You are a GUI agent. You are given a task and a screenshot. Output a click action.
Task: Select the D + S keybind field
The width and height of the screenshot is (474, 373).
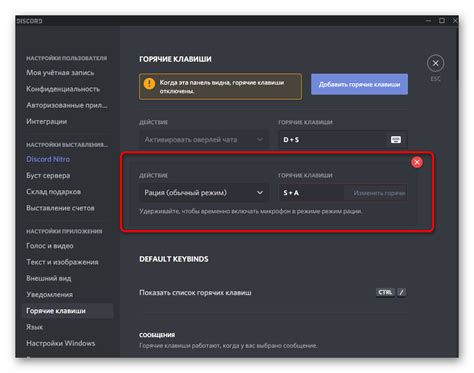(x=343, y=140)
